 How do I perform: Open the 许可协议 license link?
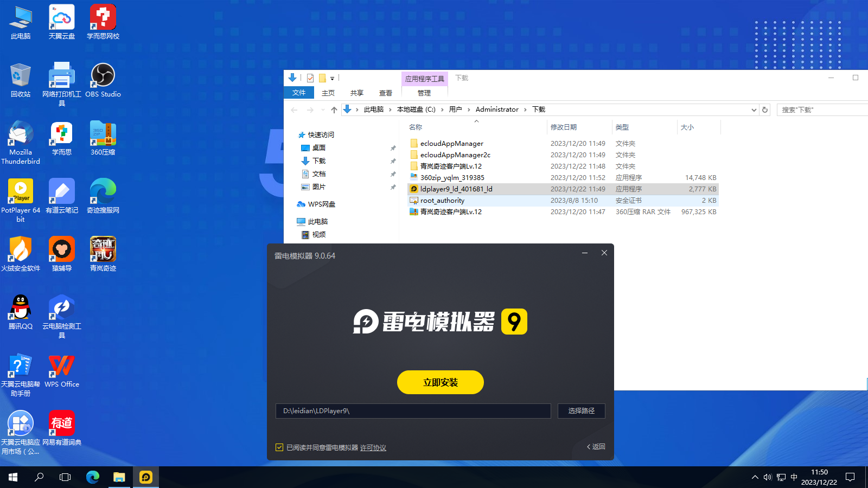(373, 448)
